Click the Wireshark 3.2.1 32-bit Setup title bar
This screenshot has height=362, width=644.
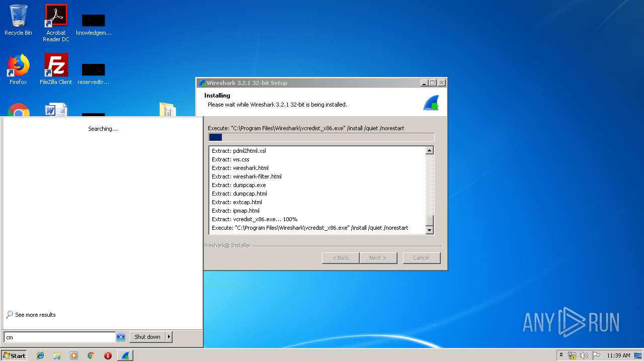321,83
